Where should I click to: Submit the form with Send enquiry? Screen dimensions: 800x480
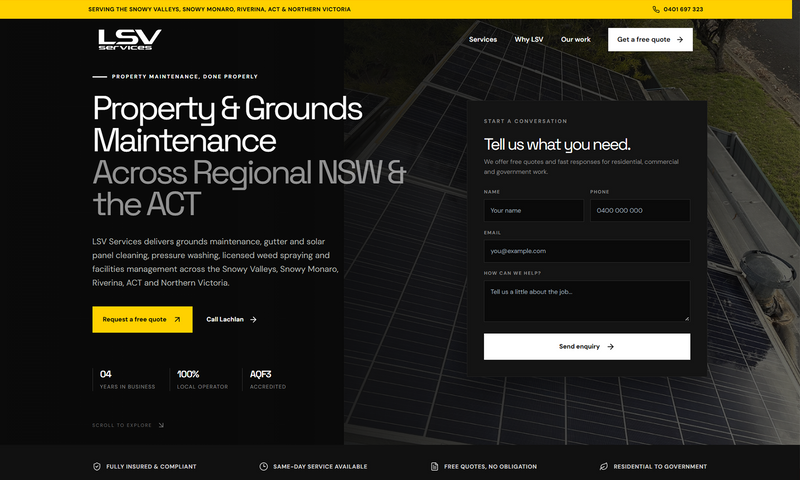coord(587,346)
